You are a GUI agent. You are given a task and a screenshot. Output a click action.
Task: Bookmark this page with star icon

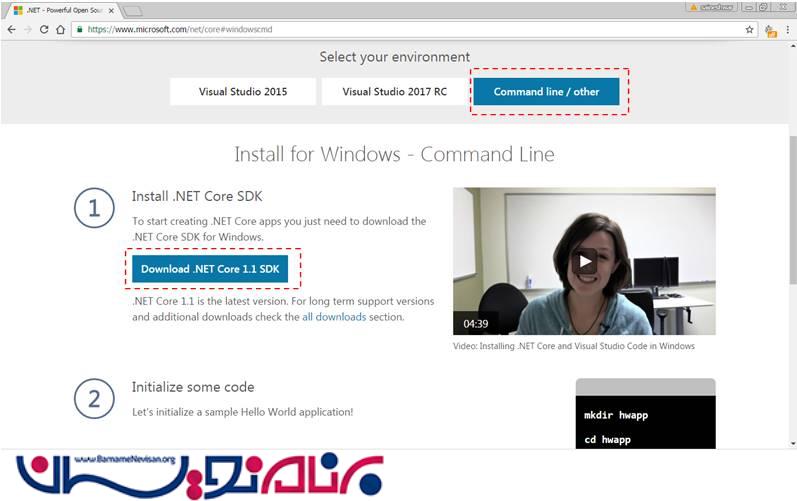click(x=750, y=30)
